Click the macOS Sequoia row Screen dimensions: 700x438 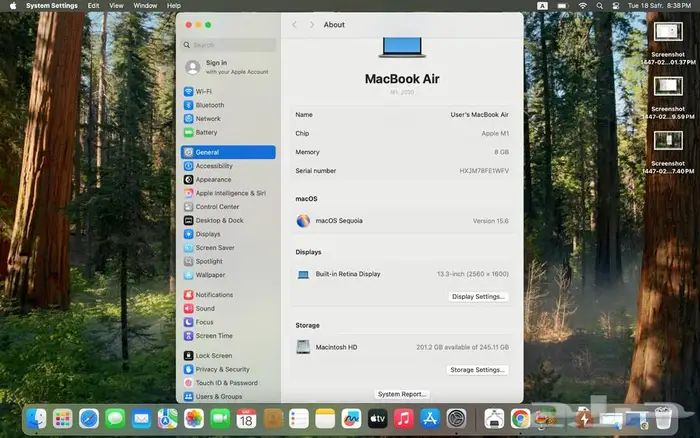pyautogui.click(x=402, y=221)
